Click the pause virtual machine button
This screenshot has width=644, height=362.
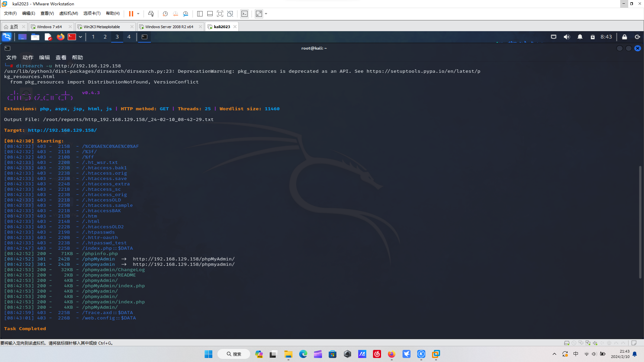(131, 14)
